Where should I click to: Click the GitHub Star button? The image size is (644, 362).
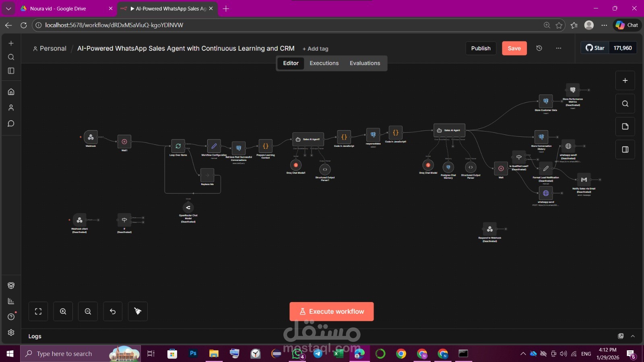(595, 48)
